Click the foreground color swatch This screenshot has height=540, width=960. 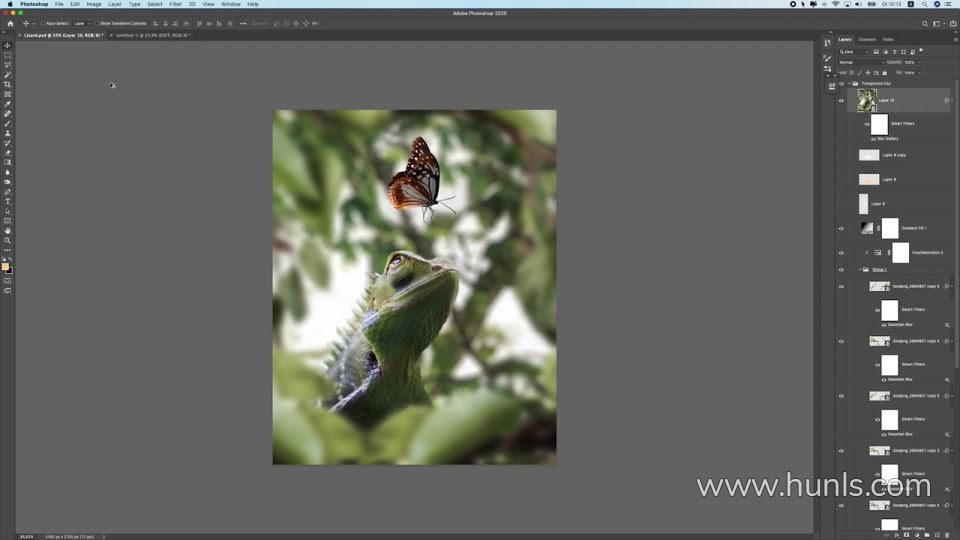coord(5,266)
